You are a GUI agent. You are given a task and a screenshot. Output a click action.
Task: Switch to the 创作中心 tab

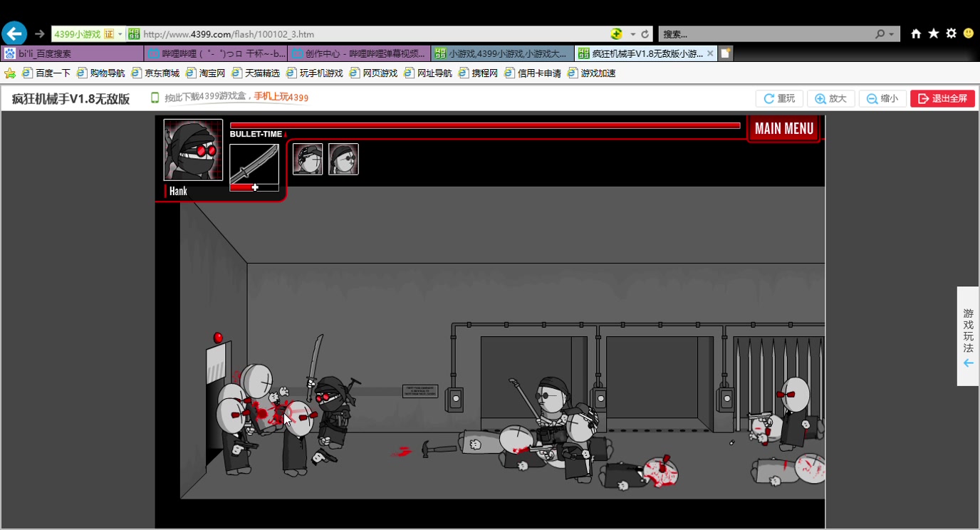pos(360,53)
